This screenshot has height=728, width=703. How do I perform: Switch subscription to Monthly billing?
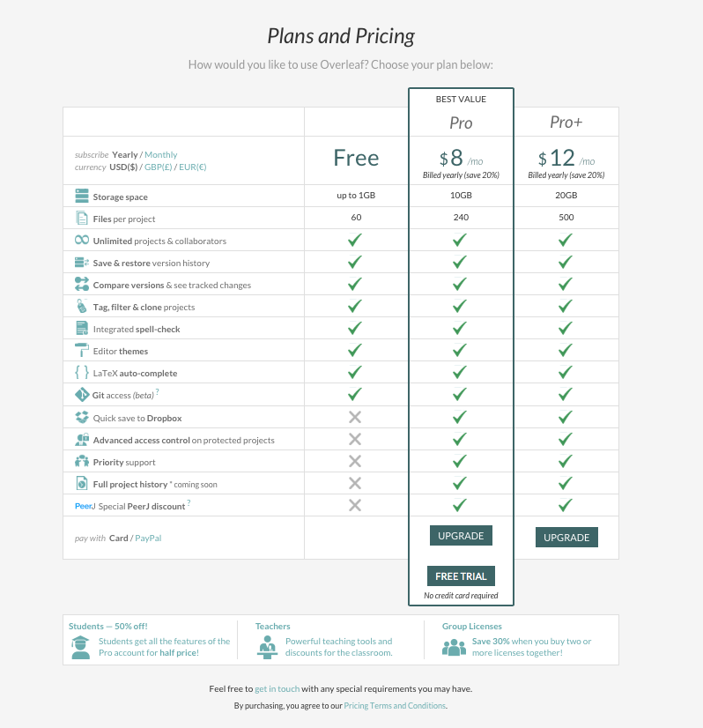160,154
